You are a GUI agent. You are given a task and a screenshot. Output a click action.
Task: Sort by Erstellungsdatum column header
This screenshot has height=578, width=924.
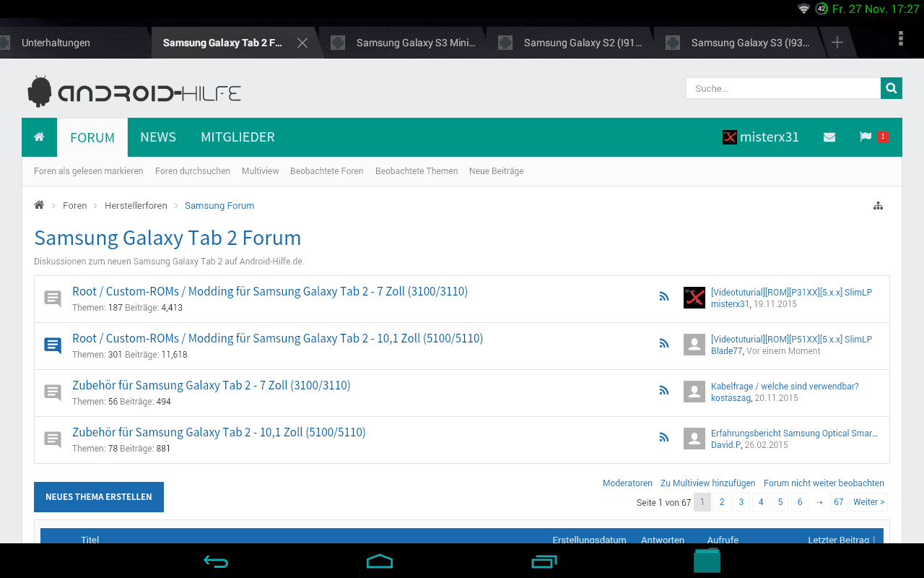pyautogui.click(x=589, y=539)
